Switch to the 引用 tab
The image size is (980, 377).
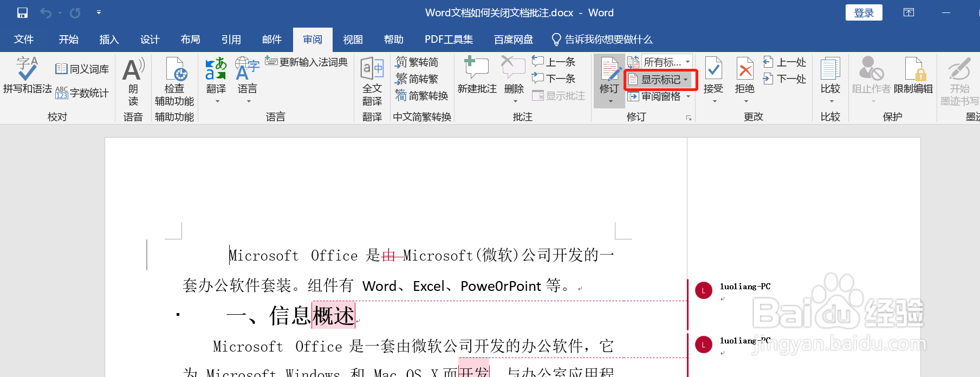point(231,40)
